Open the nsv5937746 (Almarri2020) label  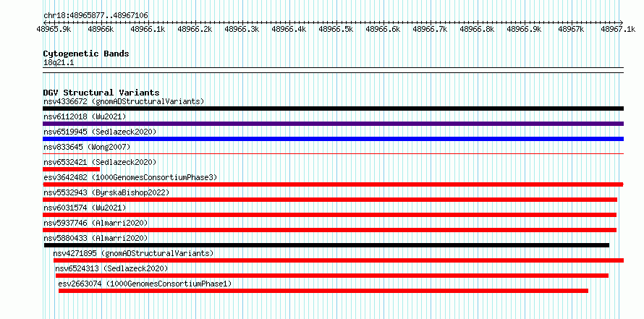pos(96,223)
